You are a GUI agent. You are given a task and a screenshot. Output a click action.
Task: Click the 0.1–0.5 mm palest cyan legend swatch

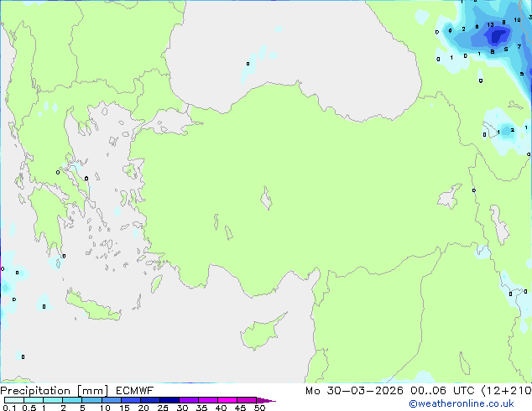tap(14, 400)
